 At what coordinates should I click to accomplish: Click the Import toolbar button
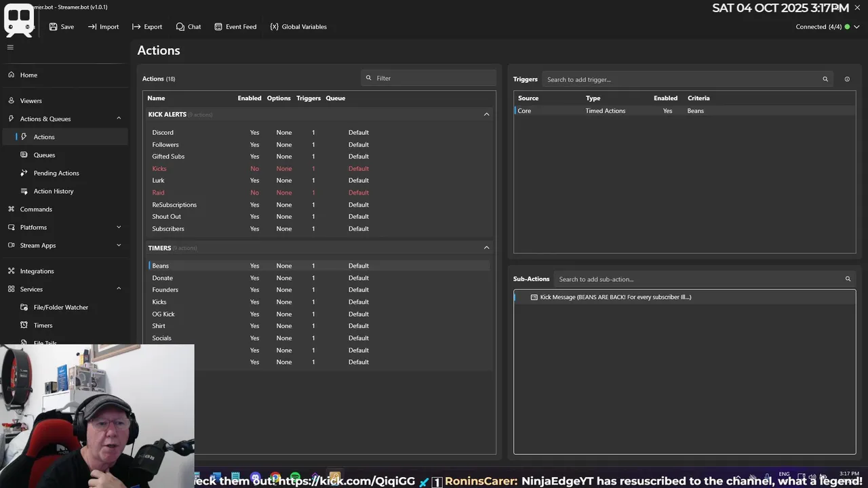click(x=103, y=26)
